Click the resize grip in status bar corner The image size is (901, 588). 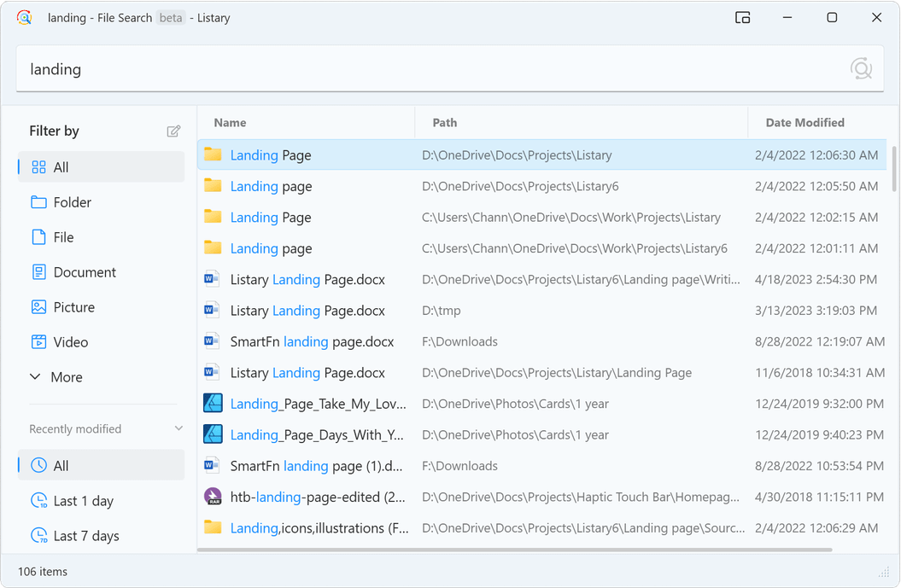(x=884, y=572)
